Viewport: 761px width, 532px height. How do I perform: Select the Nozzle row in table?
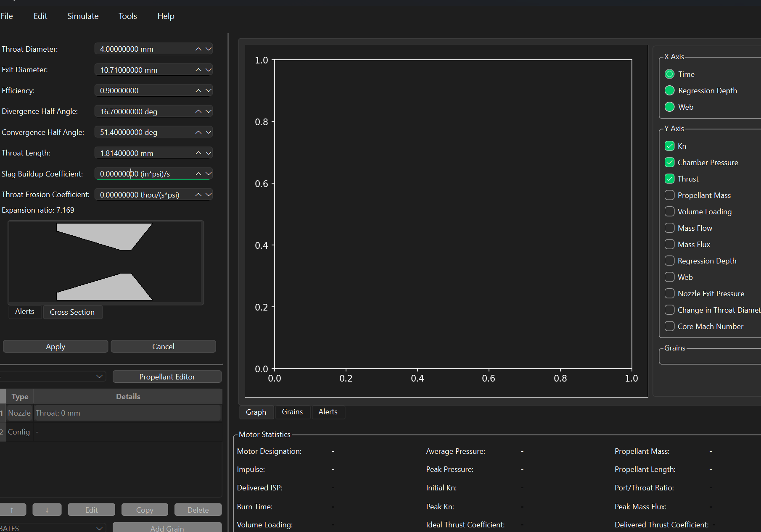(111, 413)
